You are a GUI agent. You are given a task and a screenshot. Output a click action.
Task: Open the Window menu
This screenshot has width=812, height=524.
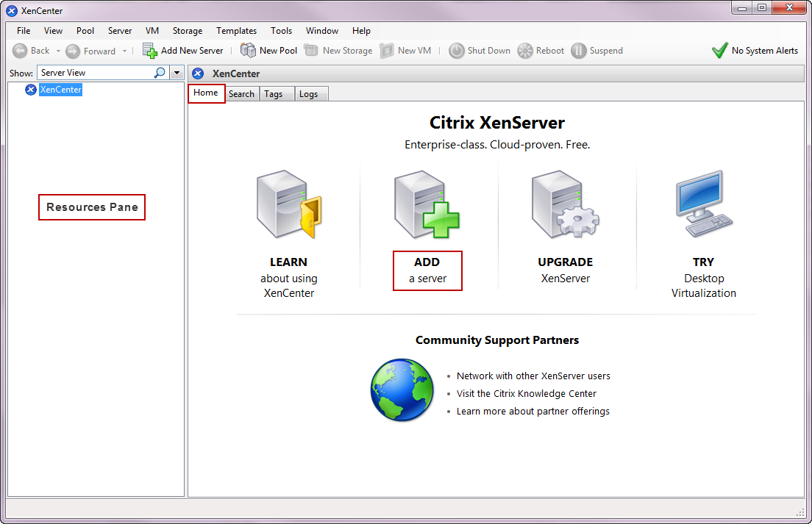321,31
